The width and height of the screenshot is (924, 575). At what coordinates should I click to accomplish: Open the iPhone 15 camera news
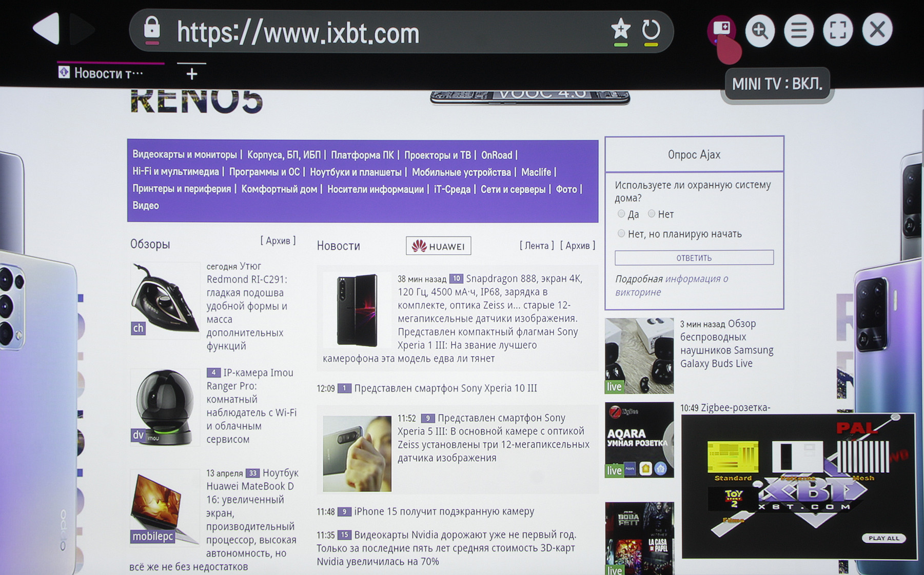tap(444, 511)
